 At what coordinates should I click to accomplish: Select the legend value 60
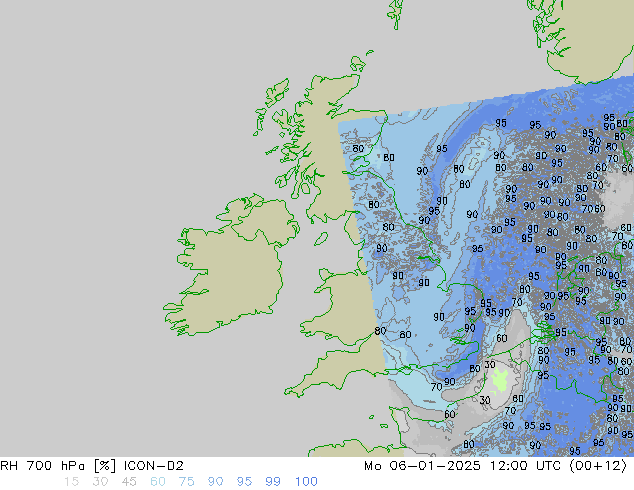[x=158, y=482]
